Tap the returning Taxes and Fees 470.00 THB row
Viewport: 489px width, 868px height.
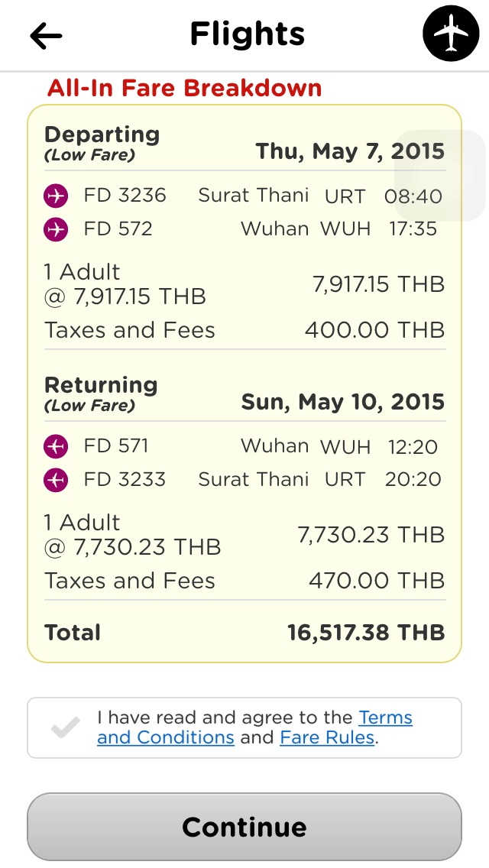244,581
